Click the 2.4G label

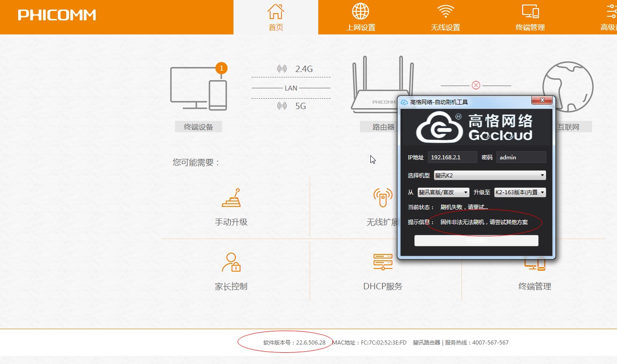click(x=304, y=69)
